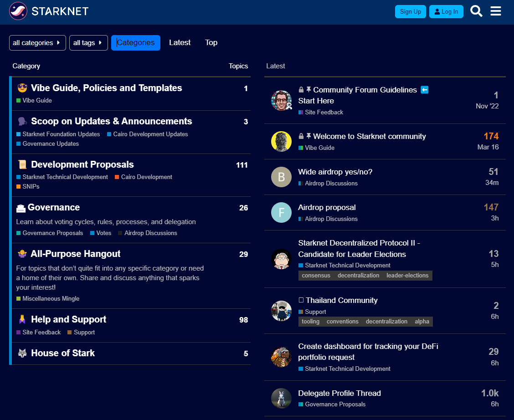Open the B avatar on Wide airdrop topic
Screen dimensions: 514x420
click(x=281, y=177)
